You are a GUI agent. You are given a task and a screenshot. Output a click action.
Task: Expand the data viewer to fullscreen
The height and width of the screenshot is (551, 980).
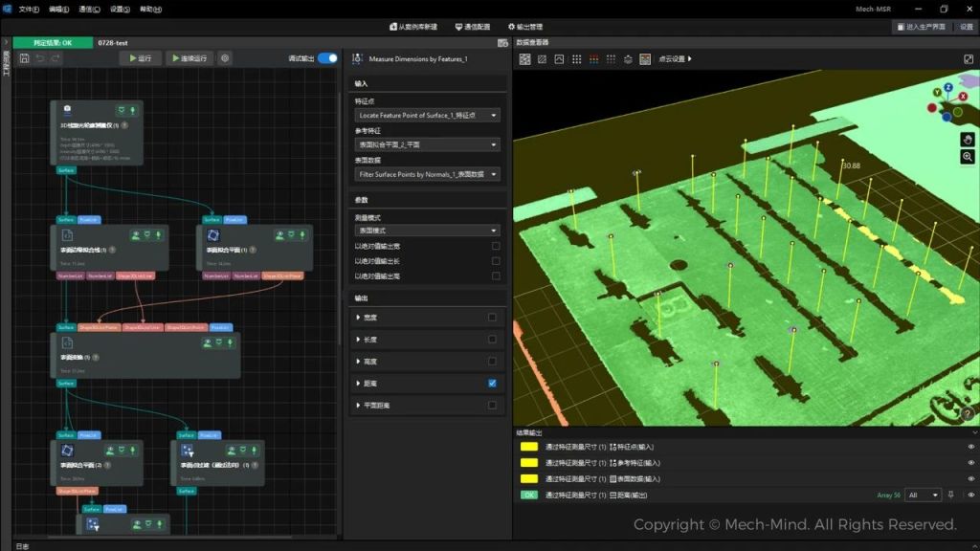coord(969,59)
